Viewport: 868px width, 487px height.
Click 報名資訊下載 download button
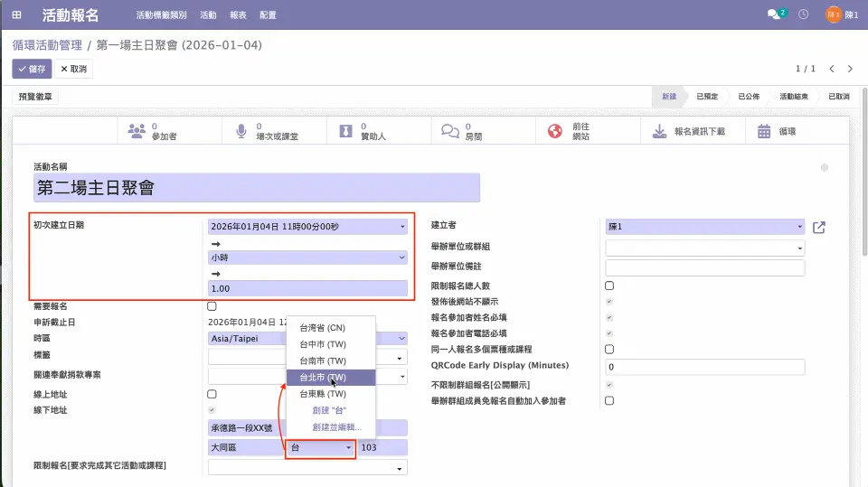(689, 131)
